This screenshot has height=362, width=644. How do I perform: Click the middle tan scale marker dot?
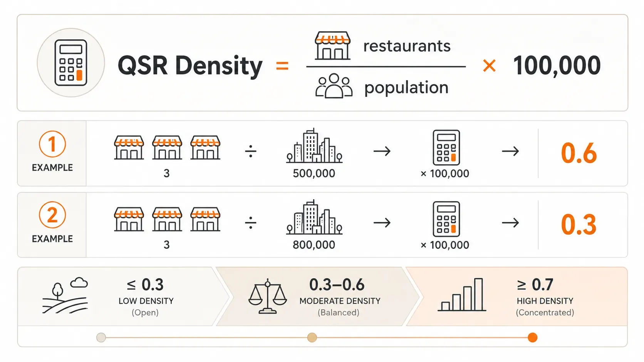(x=312, y=338)
